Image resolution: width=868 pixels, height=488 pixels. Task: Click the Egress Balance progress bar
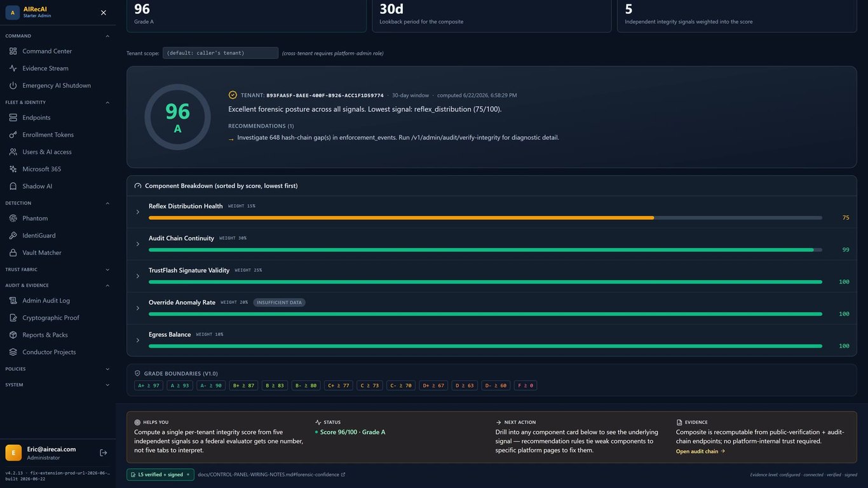485,346
